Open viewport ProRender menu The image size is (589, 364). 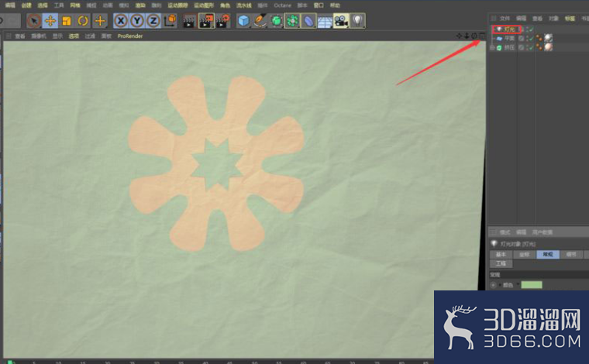coord(130,36)
